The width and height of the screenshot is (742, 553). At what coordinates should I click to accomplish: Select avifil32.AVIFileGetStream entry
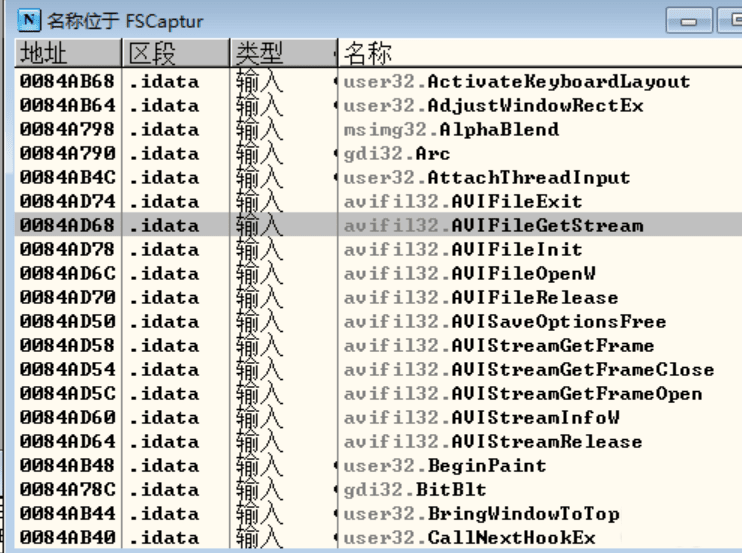coord(493,226)
